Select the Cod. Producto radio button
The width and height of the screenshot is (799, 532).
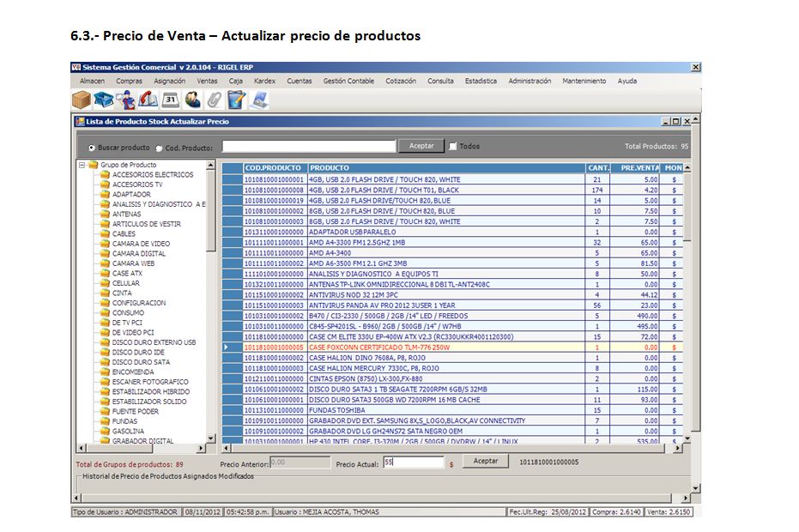tap(159, 148)
